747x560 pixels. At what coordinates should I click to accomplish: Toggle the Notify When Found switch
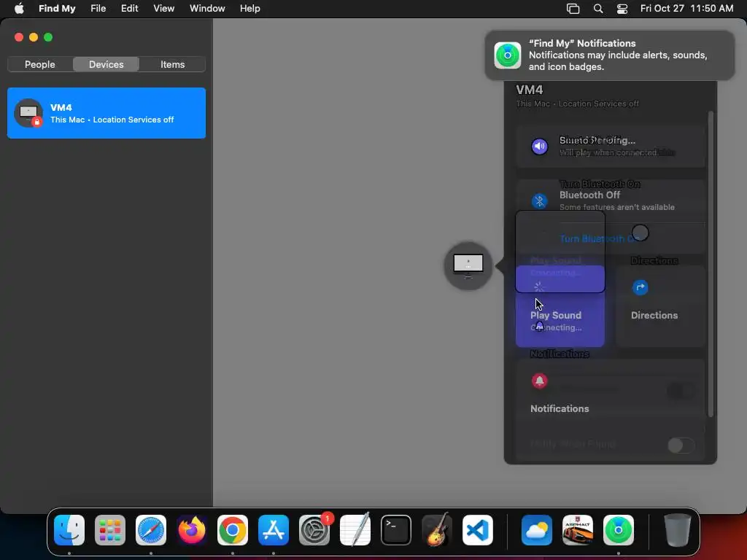(681, 446)
